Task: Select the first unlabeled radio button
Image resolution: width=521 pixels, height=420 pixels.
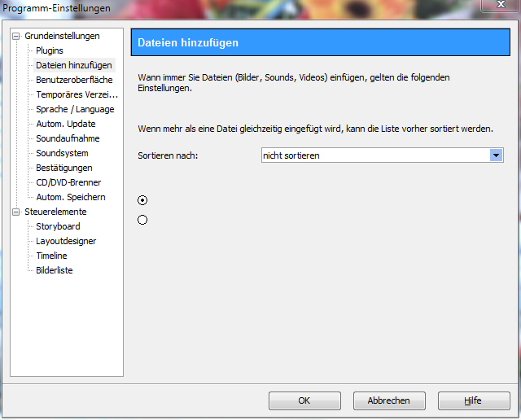Action: coord(143,200)
